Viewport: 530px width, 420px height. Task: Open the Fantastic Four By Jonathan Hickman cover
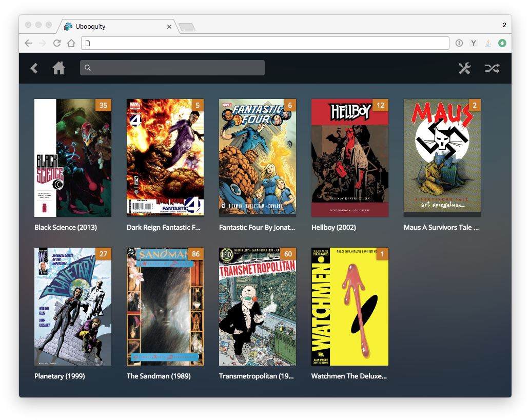[x=258, y=157]
